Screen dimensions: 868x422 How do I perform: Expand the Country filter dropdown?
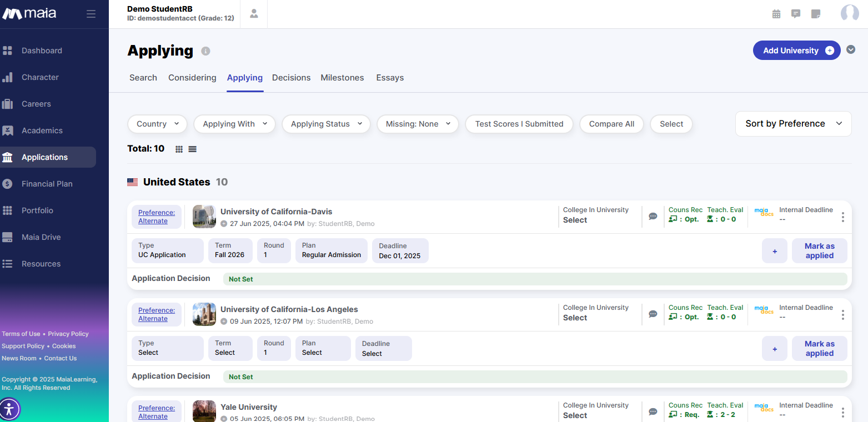[157, 124]
